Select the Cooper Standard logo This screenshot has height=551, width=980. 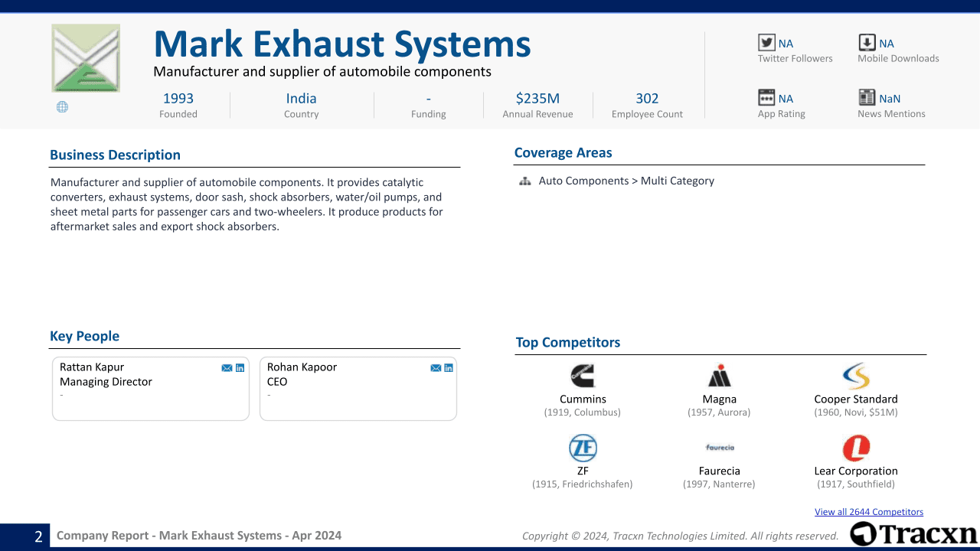(855, 376)
